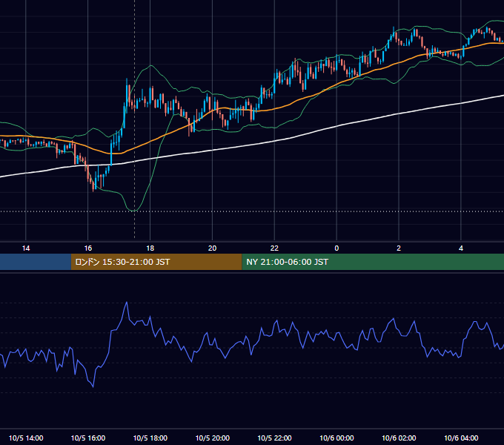The width and height of the screenshot is (504, 445).
Task: Click the upper Bollinger band peak near 18:00
Action: [x=150, y=65]
